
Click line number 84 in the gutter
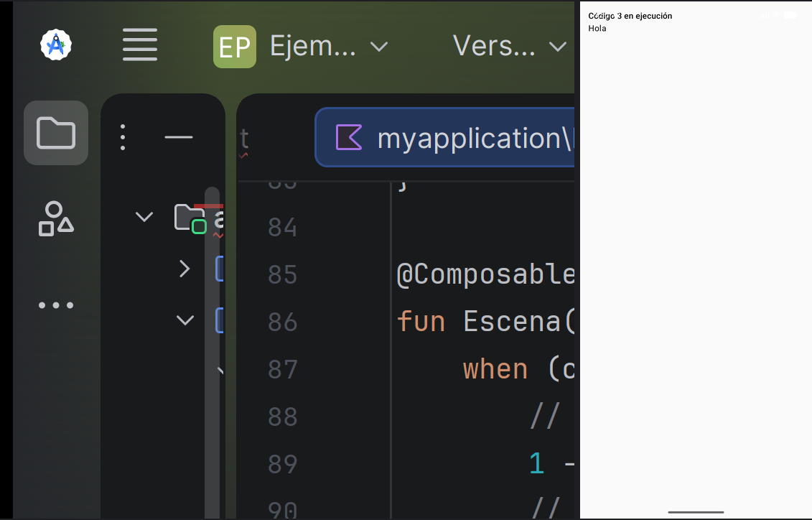(283, 228)
